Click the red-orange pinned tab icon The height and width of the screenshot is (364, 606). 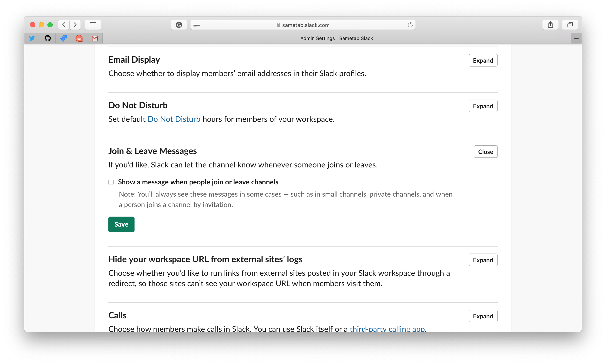point(79,38)
